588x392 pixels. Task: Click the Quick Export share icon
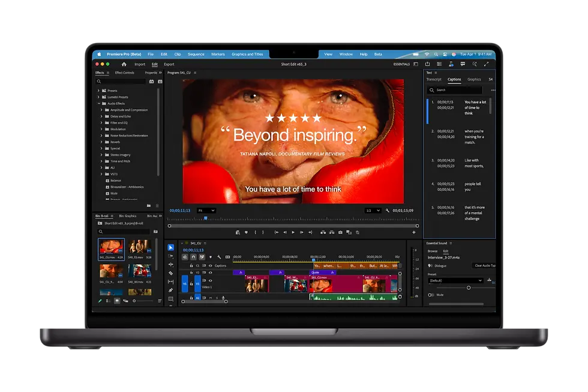(427, 64)
